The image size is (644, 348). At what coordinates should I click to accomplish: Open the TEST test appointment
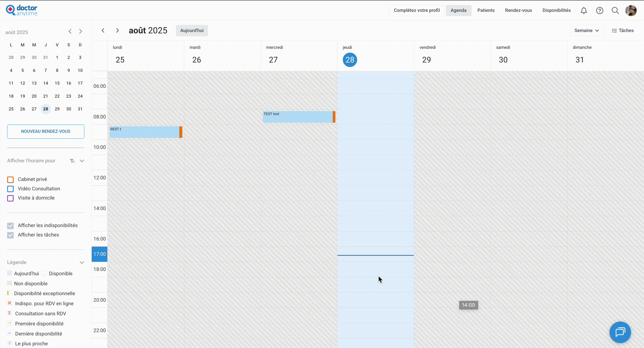click(297, 117)
